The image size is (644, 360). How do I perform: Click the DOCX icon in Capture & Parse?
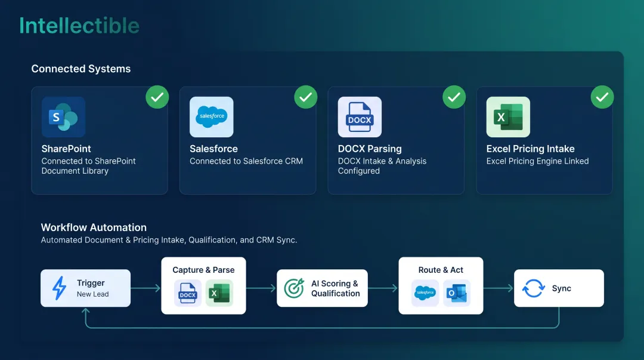pos(188,293)
